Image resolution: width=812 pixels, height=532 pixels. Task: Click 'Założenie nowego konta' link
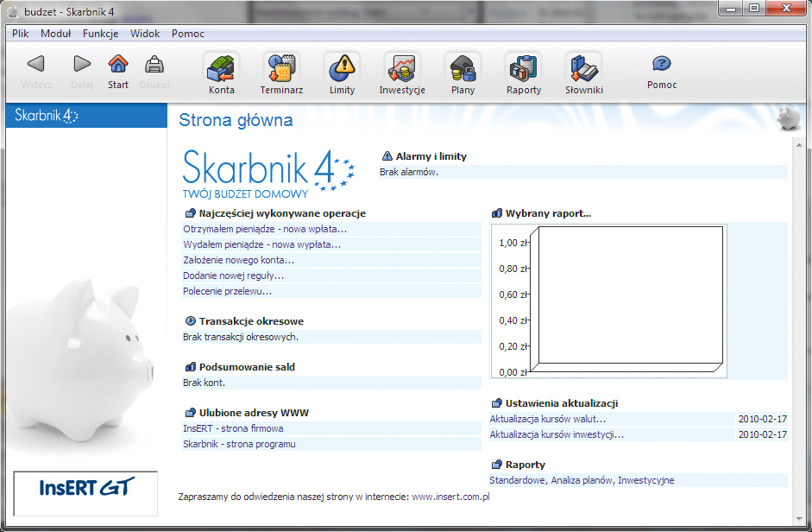(x=238, y=260)
